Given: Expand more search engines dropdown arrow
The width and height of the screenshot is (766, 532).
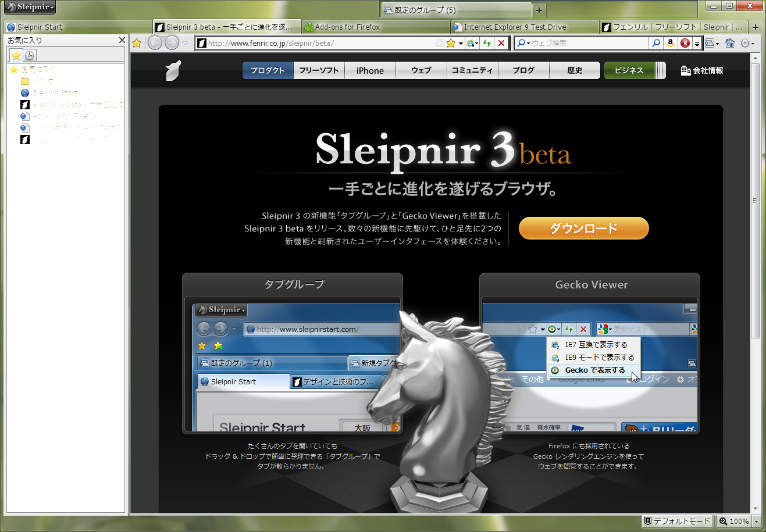Looking at the screenshot, I should pyautogui.click(x=697, y=44).
